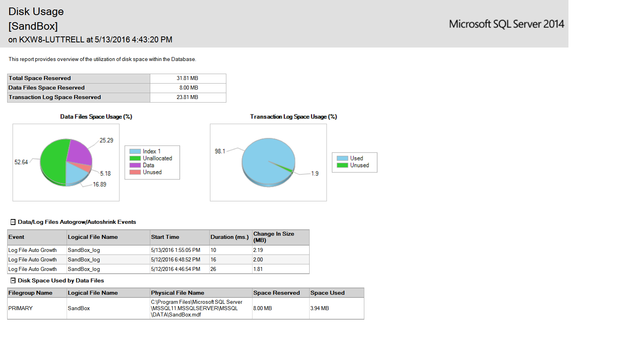Collapse the Disk Space Used by Data Files section
Image resolution: width=618 pixels, height=364 pixels.
(x=13, y=280)
